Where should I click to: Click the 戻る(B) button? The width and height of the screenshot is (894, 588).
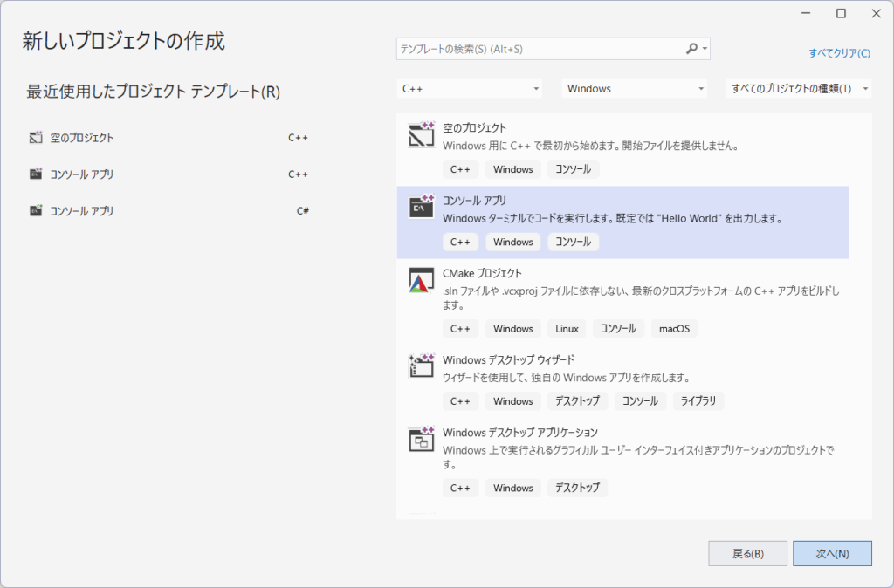point(747,553)
